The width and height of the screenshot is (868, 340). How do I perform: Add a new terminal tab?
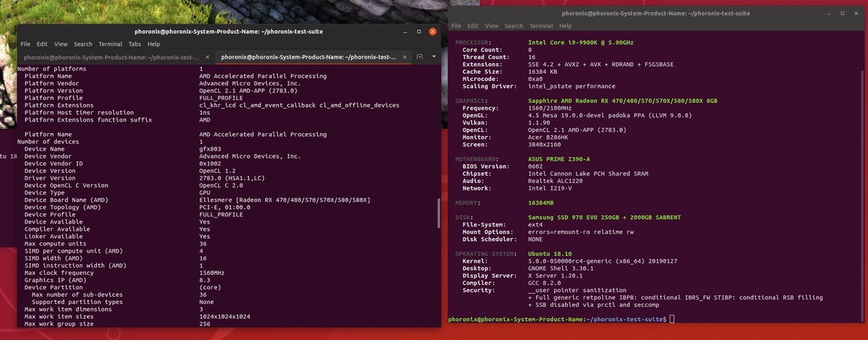(420, 56)
